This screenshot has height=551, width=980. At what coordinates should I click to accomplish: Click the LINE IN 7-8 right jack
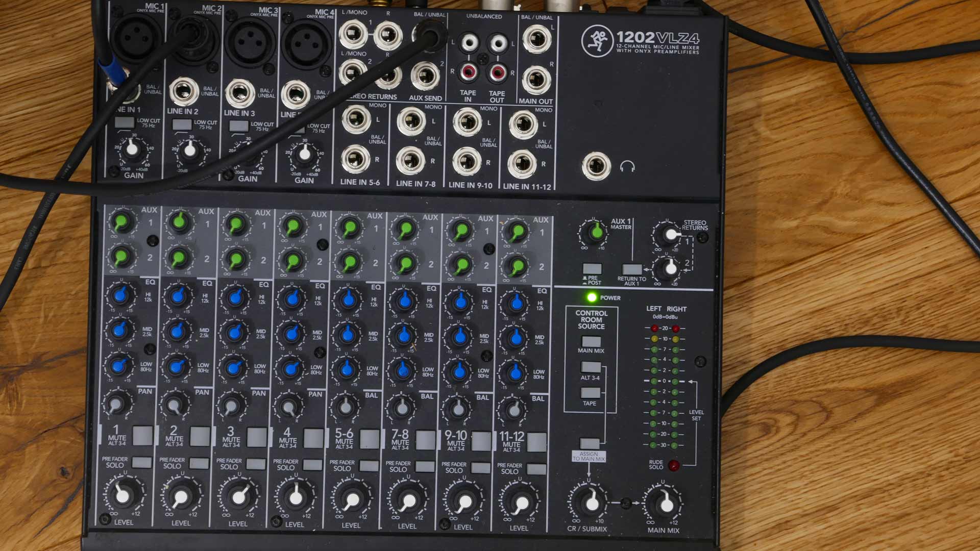pos(411,161)
